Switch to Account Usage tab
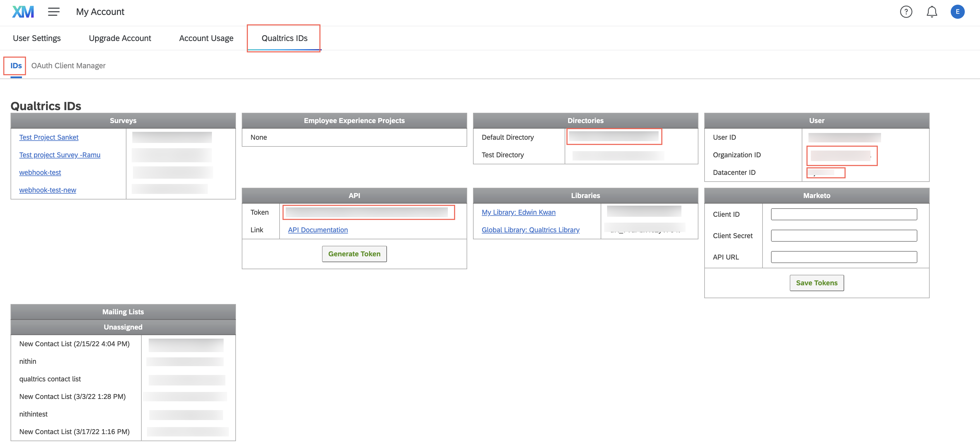The image size is (980, 447). click(206, 38)
